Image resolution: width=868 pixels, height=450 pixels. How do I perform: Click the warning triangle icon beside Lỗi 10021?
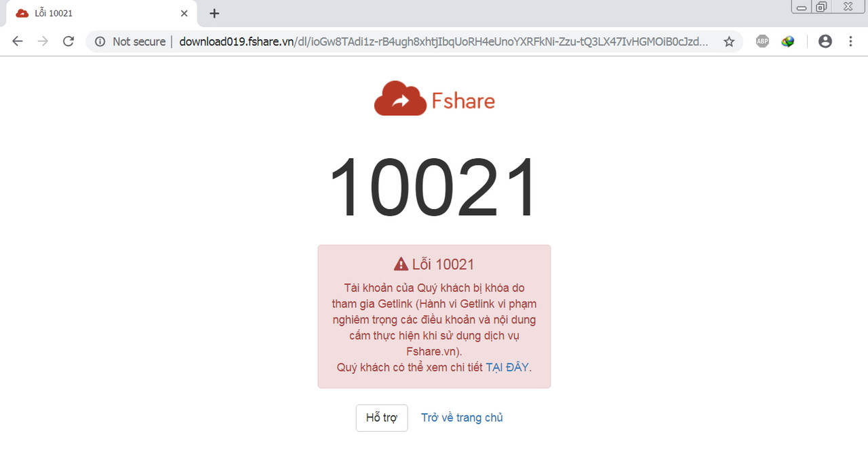401,264
